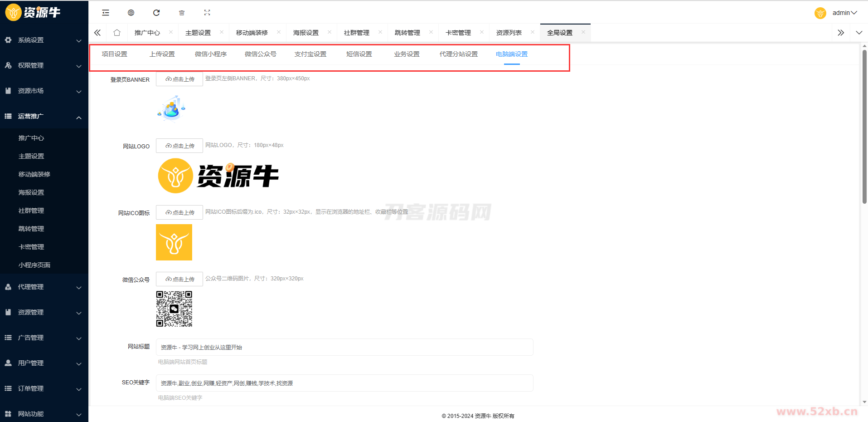Switch to the 支付宝设置 tab

[310, 54]
